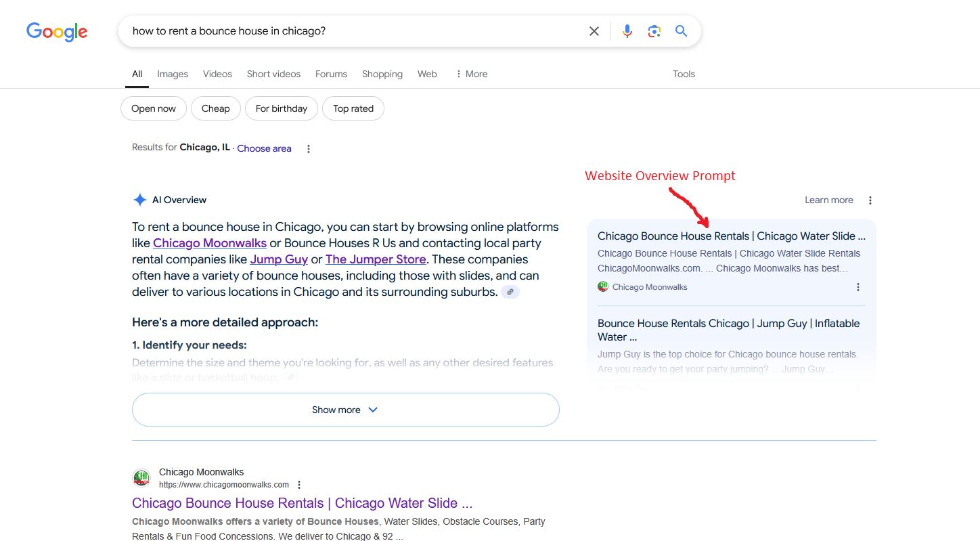Open the Chicago Moonwalks link in overview
Screen dimensions: 980x541
210,243
